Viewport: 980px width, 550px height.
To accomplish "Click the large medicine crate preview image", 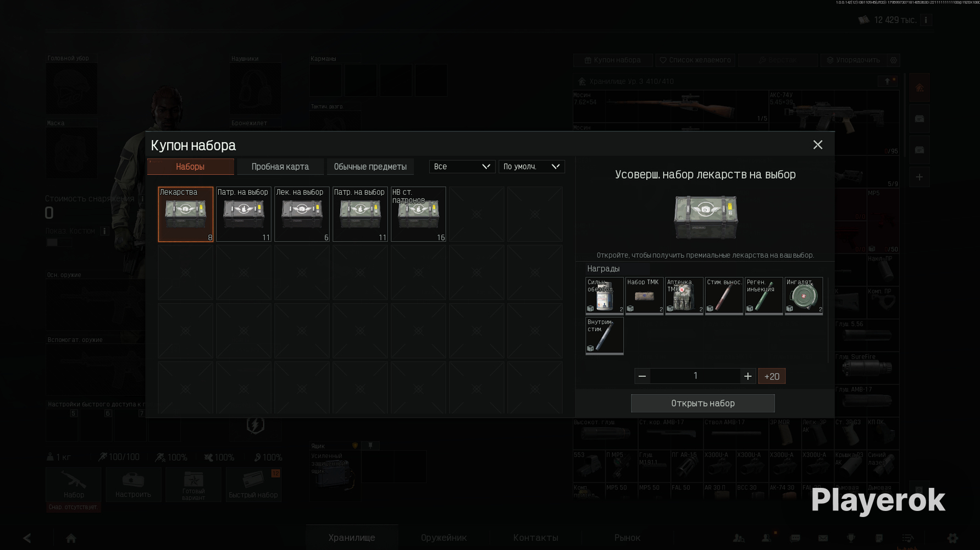I will [x=706, y=217].
